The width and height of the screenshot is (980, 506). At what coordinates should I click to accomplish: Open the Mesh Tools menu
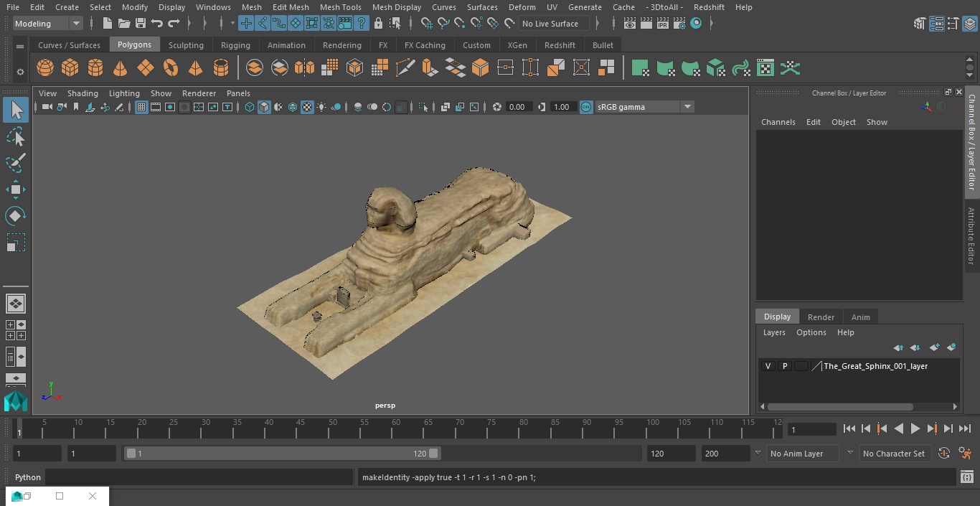(x=340, y=7)
